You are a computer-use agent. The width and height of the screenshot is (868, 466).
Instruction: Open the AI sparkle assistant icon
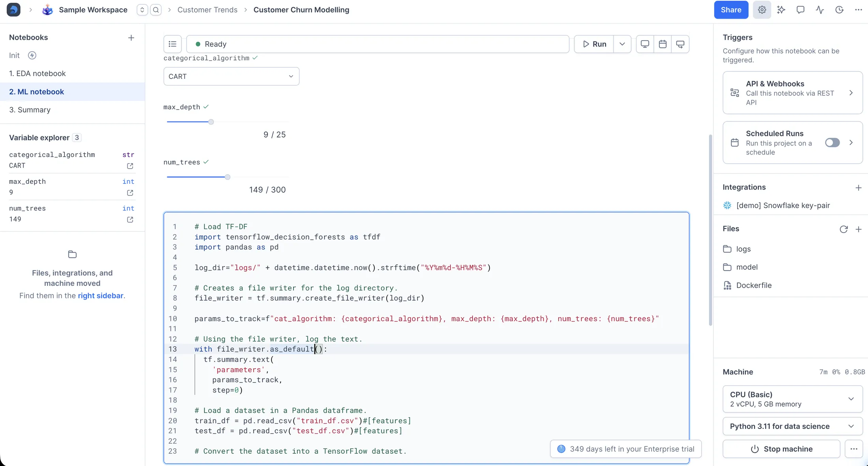(781, 10)
